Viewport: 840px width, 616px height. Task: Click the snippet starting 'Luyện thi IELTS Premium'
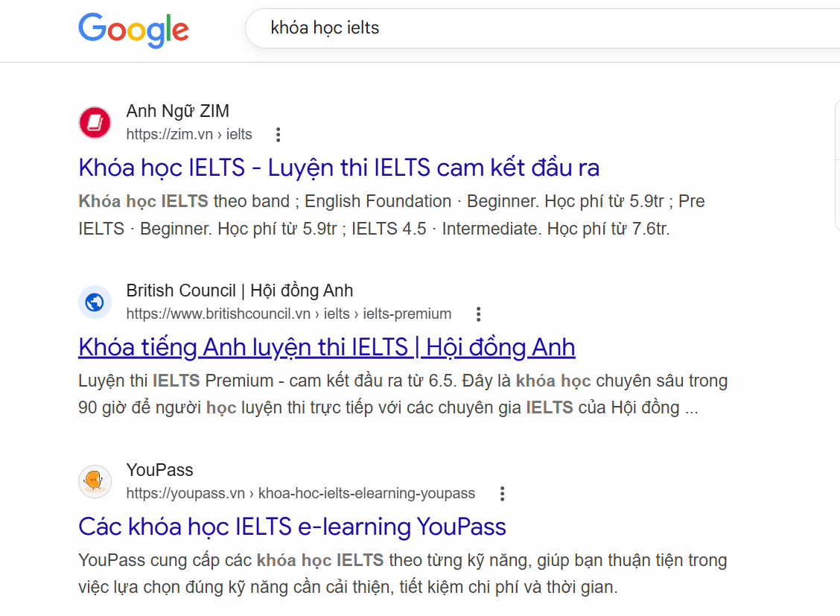[403, 394]
